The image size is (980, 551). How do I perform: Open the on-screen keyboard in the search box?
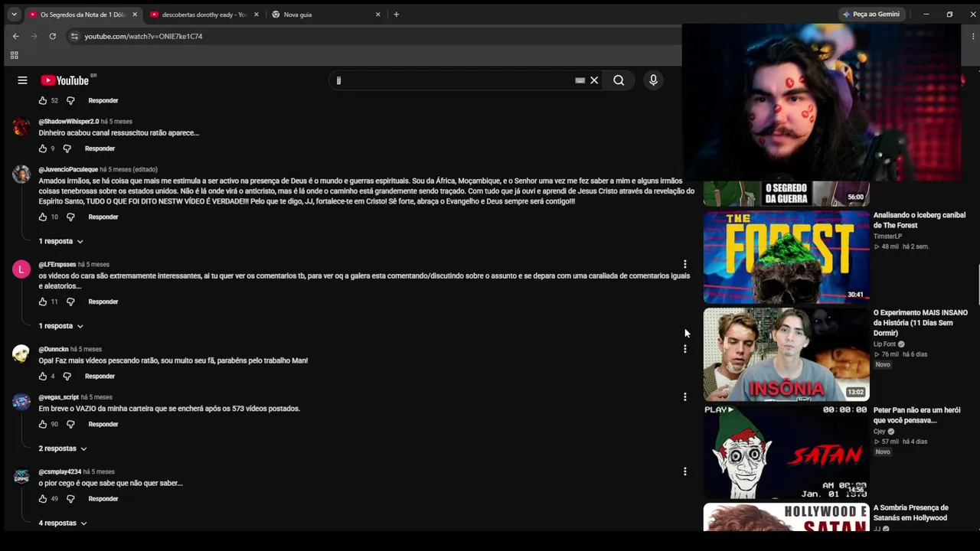(x=580, y=80)
